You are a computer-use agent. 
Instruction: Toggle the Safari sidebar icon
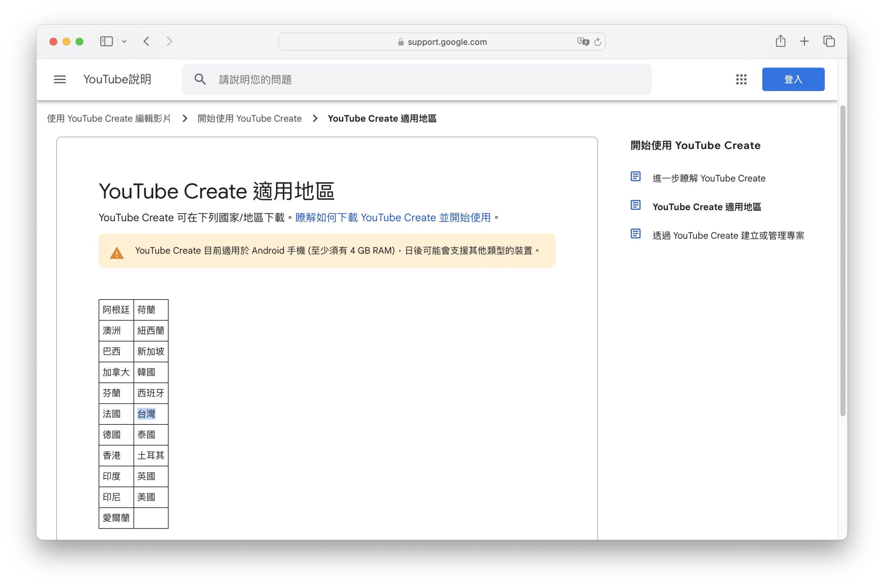tap(106, 41)
